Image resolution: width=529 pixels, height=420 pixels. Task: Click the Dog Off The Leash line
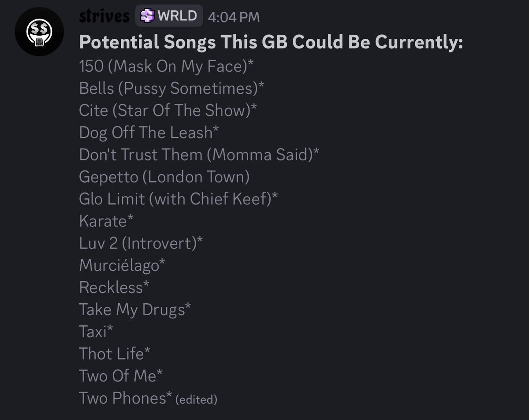149,132
